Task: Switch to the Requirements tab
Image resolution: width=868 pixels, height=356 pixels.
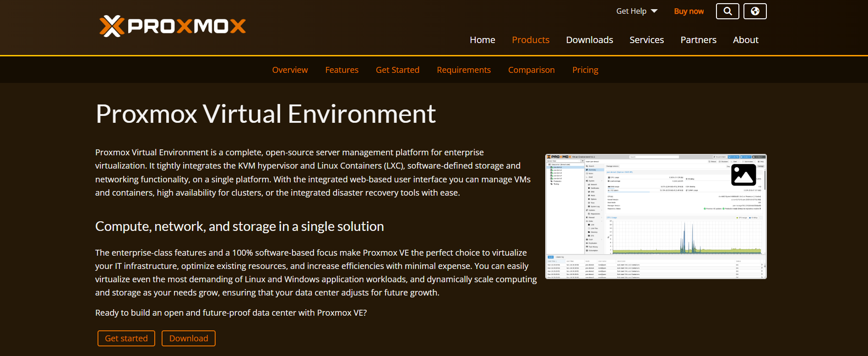Action: [x=464, y=70]
